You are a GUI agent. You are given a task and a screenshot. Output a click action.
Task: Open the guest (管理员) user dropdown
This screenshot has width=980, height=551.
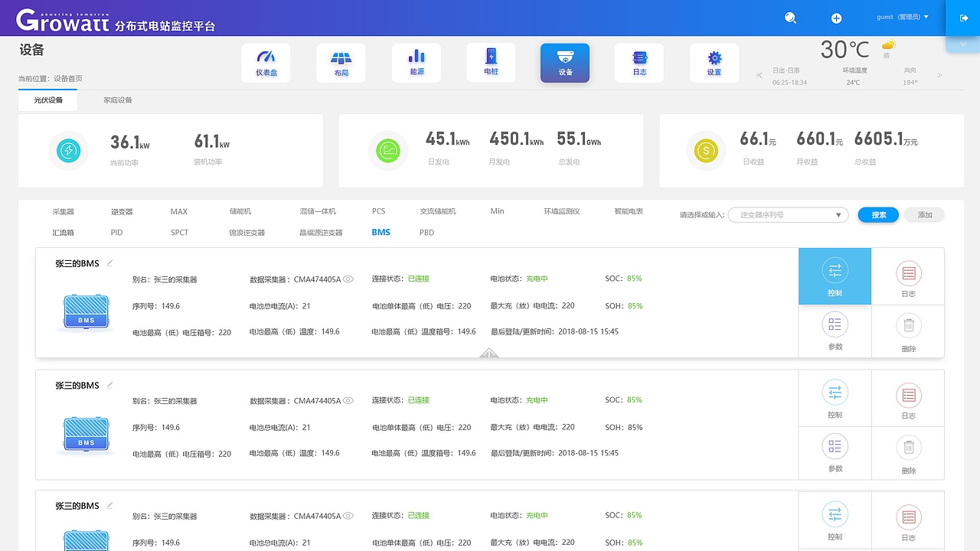[903, 17]
